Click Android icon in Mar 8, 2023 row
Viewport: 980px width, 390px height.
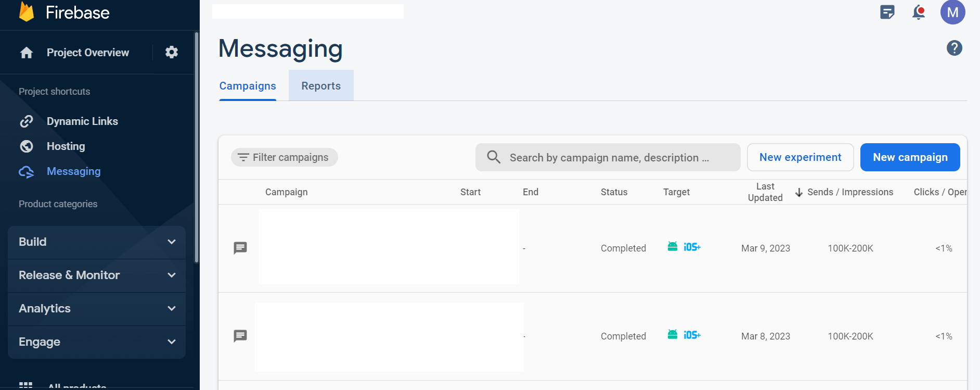[x=673, y=334]
